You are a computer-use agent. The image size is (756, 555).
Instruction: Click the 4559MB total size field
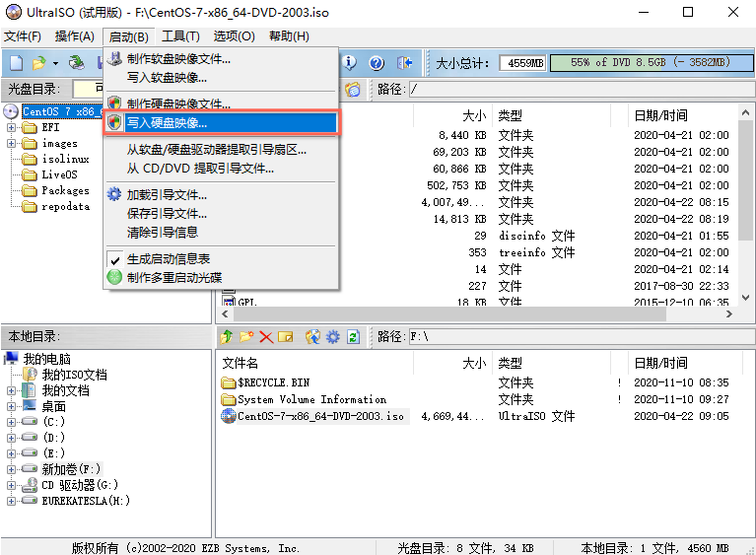[522, 63]
